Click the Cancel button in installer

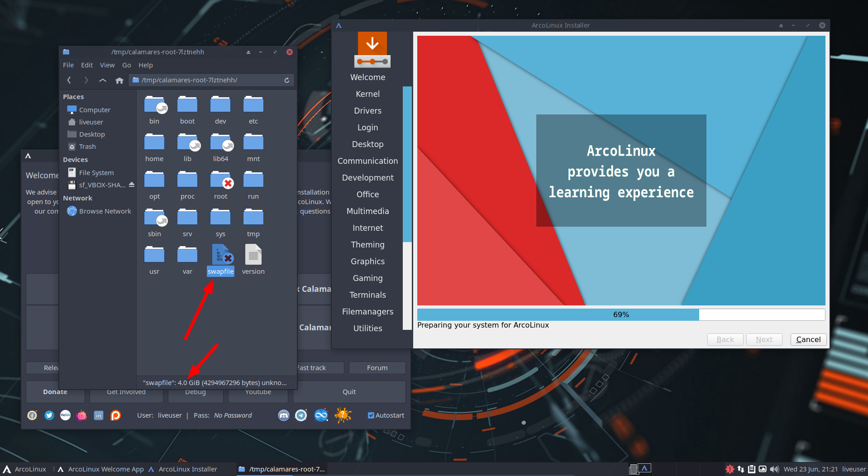808,339
